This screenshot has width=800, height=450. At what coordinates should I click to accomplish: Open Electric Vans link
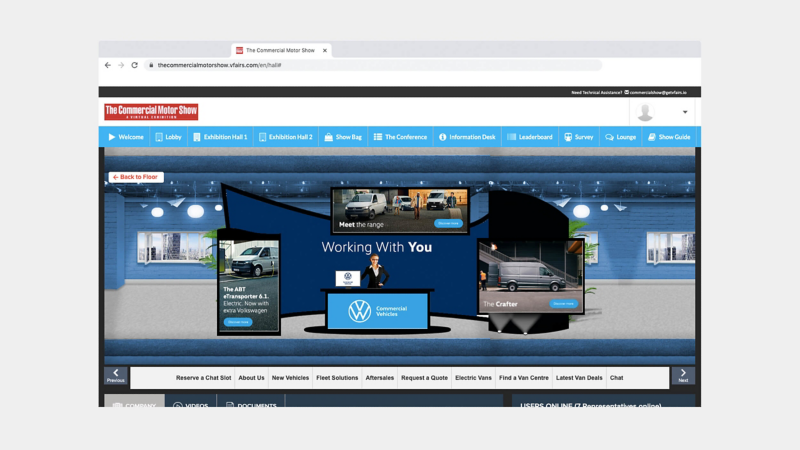click(473, 378)
